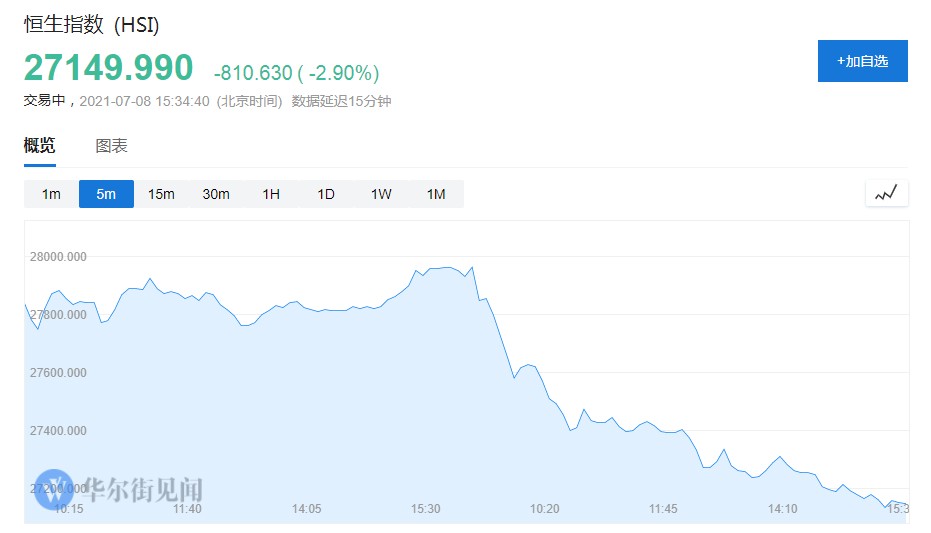Screen dimensions: 931x533
Task: Click the 28000.000 y-axis label
Action: [x=59, y=257]
